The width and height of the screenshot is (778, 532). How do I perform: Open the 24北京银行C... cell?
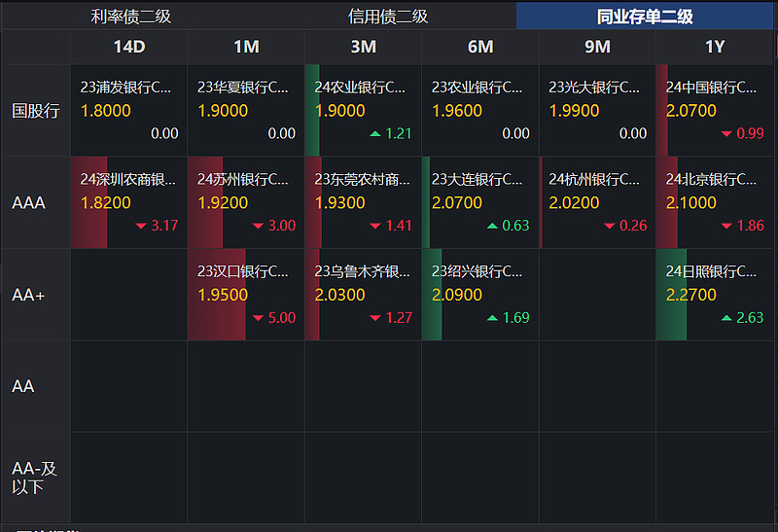pyautogui.click(x=715, y=202)
